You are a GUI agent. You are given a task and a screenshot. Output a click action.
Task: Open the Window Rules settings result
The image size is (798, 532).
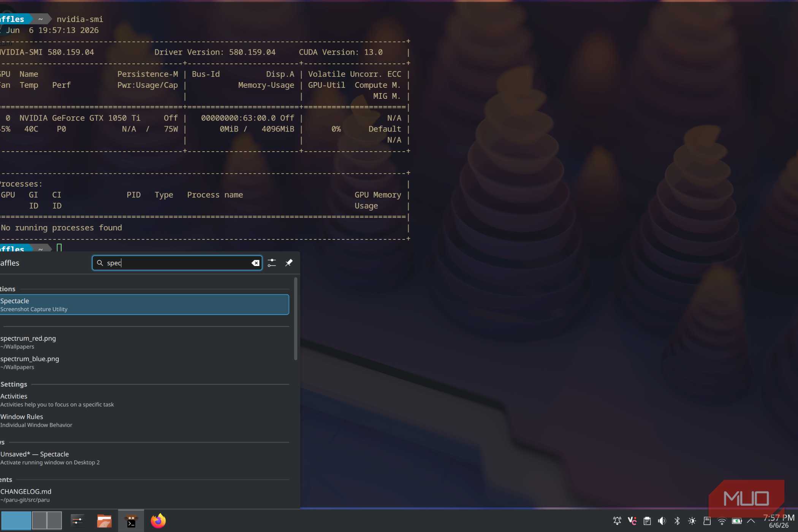(144, 420)
